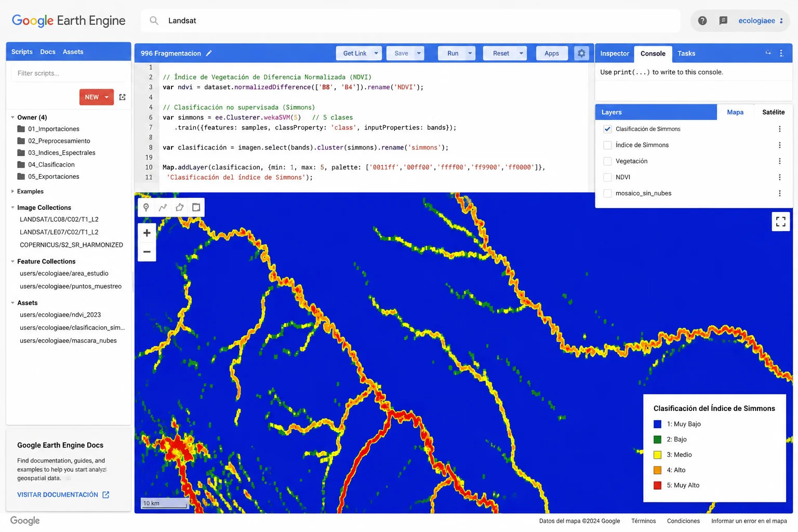Switch to the Inspector tab
This screenshot has height=532, width=798.
(615, 54)
